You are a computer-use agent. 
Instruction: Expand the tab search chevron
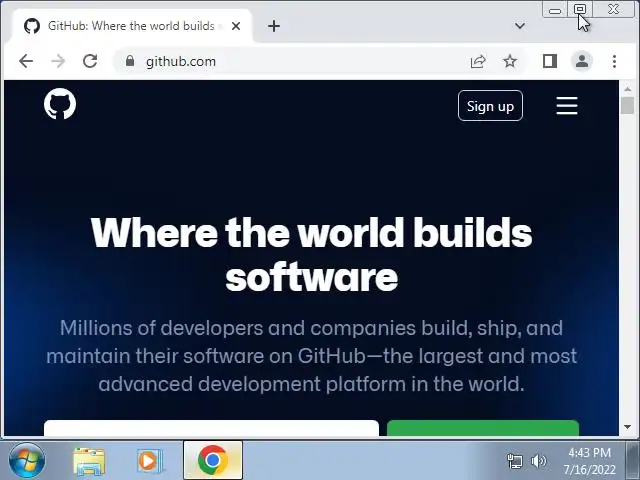(x=520, y=26)
